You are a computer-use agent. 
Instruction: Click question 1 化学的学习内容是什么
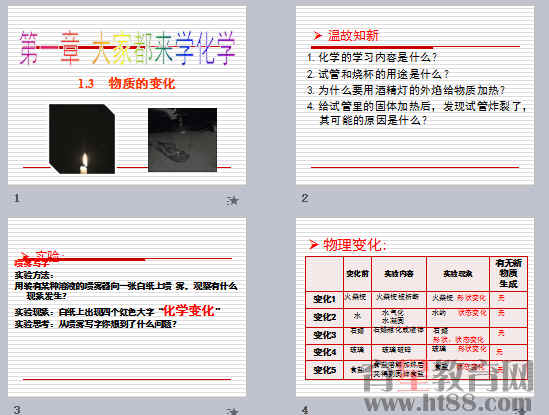tap(372, 57)
